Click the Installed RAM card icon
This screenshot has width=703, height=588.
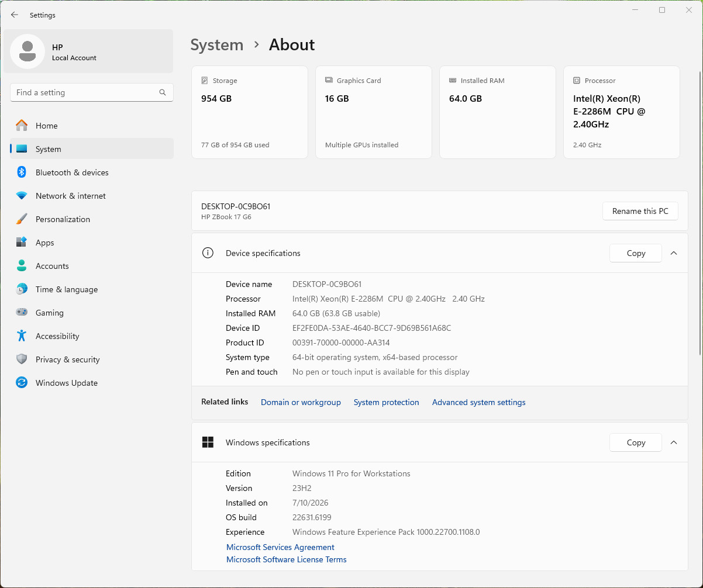pos(453,81)
